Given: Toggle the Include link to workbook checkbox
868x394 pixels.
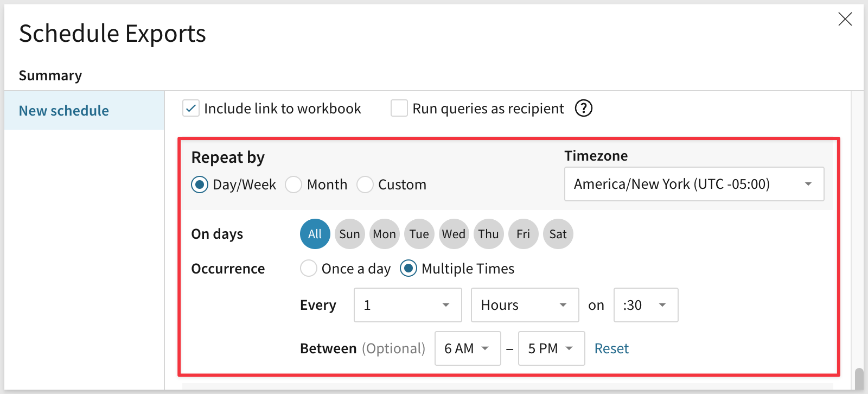Looking at the screenshot, I should [x=191, y=109].
